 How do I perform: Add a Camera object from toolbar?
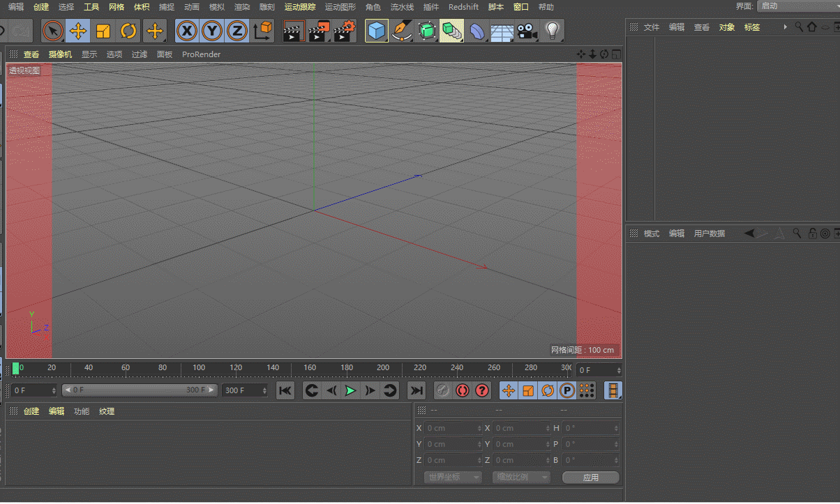click(x=527, y=31)
